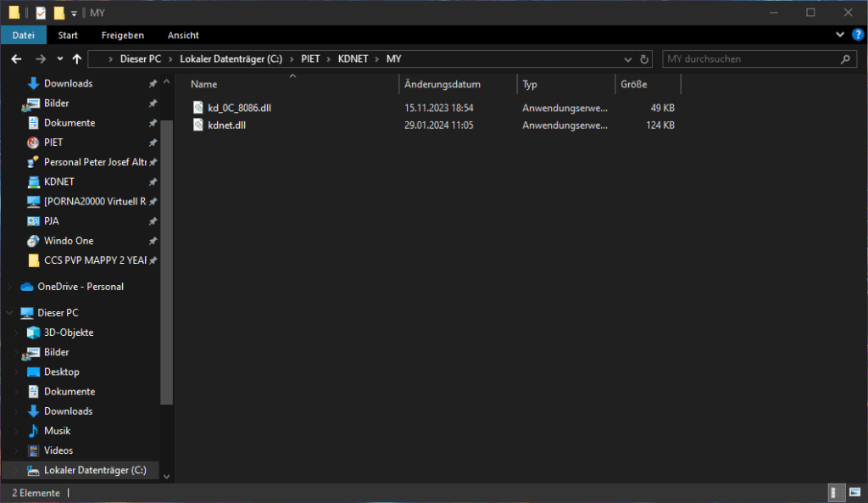The image size is (868, 503).
Task: Refresh the MY folder view
Action: (x=644, y=59)
